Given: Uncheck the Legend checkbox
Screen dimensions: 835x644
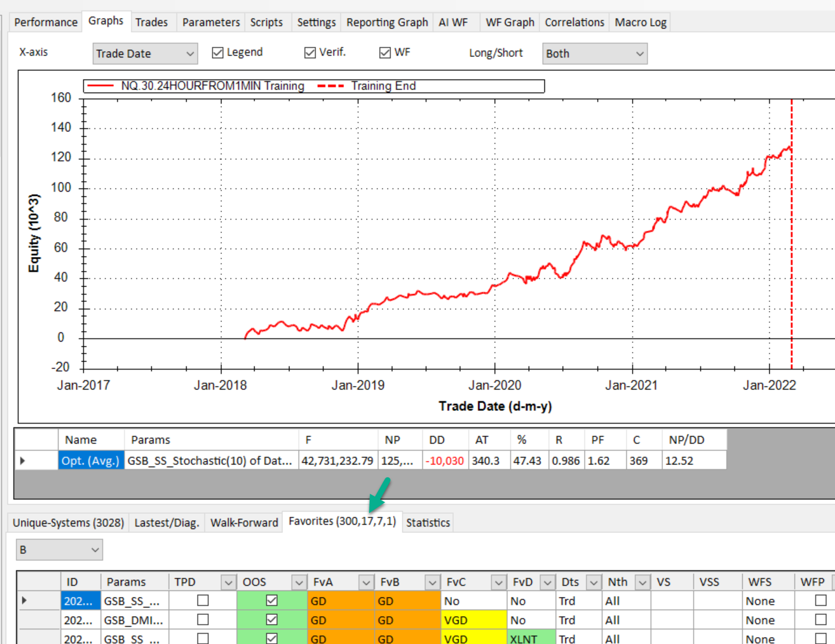Looking at the screenshot, I should point(218,53).
